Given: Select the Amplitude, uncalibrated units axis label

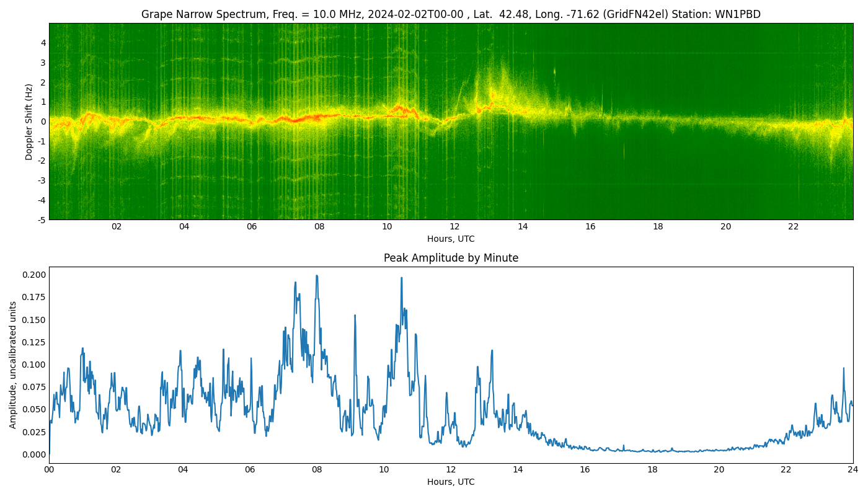Looking at the screenshot, I should pos(13,365).
